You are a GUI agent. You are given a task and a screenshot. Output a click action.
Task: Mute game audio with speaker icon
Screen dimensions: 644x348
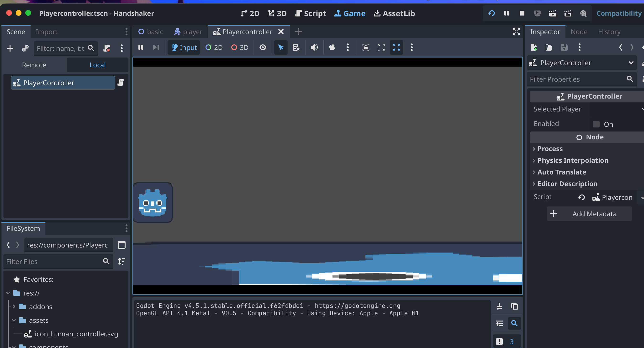(314, 47)
